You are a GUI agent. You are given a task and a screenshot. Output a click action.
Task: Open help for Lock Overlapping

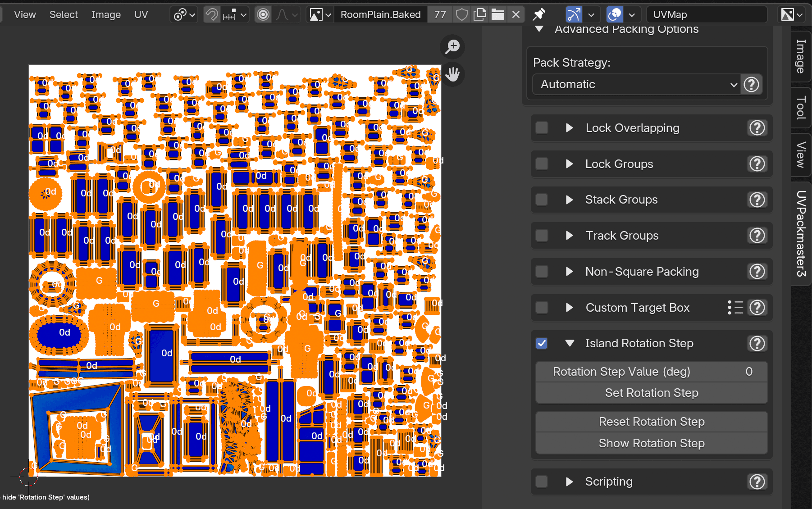pyautogui.click(x=757, y=128)
